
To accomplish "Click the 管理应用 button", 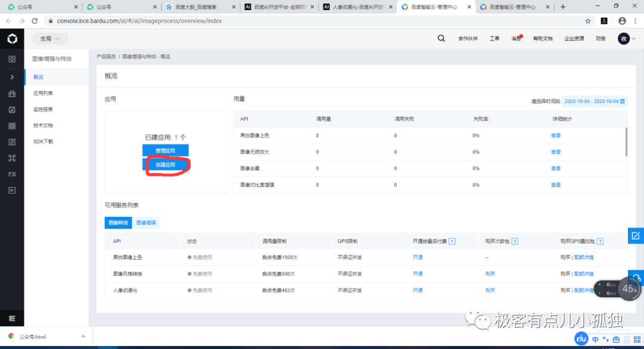I will pos(166,151).
